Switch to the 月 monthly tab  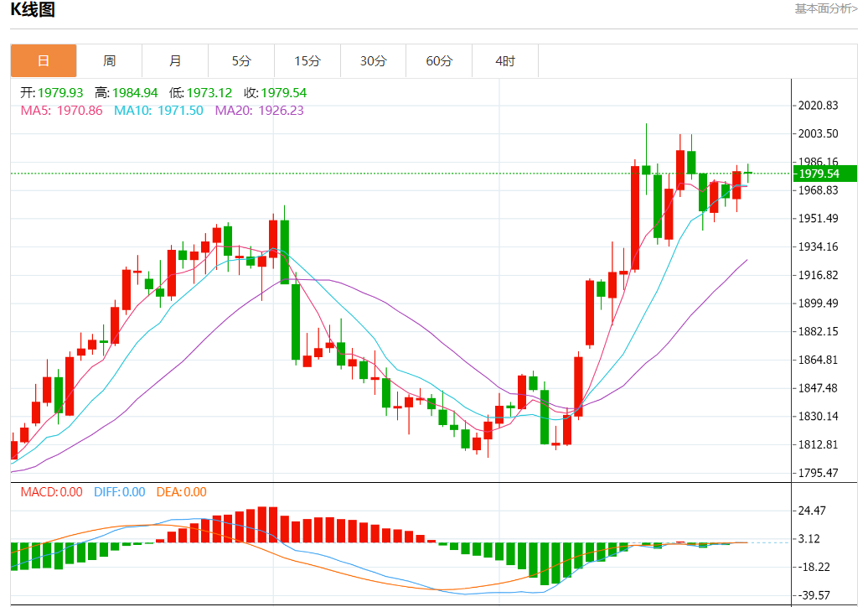pos(175,61)
